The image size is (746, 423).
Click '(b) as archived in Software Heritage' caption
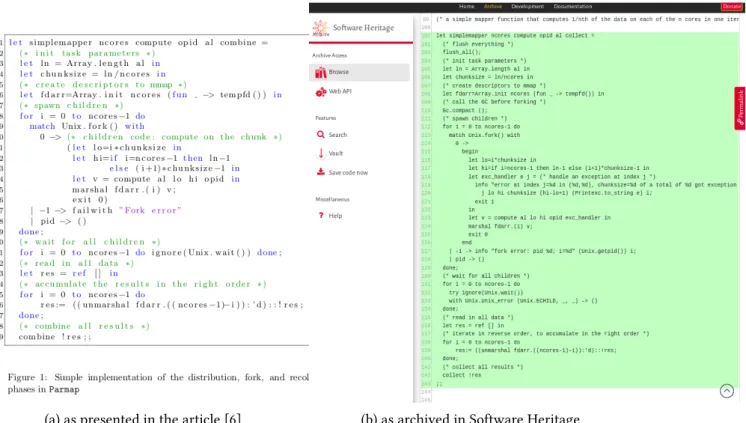point(470,419)
